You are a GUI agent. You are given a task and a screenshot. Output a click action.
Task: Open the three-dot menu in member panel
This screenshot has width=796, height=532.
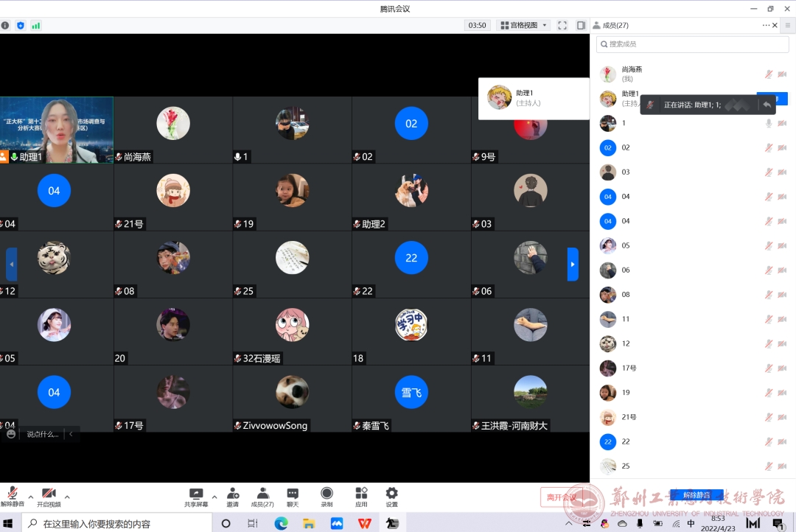click(x=766, y=25)
